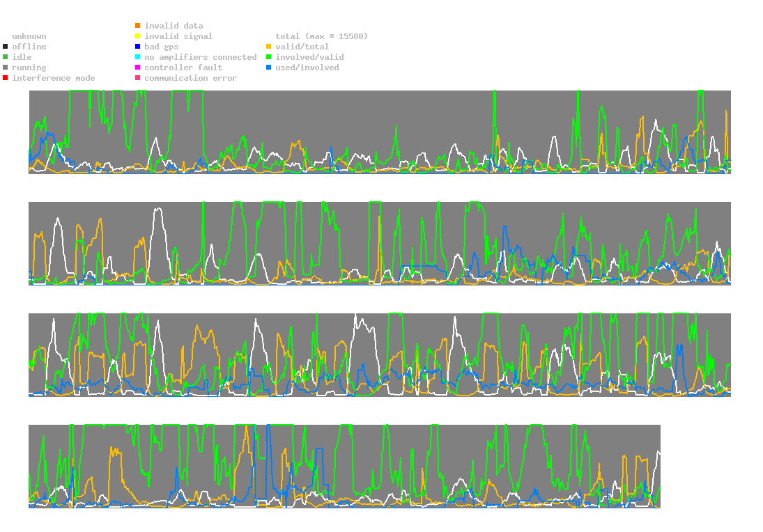The image size is (763, 532).
Task: Select the green idle background swatch
Action: tap(6, 57)
